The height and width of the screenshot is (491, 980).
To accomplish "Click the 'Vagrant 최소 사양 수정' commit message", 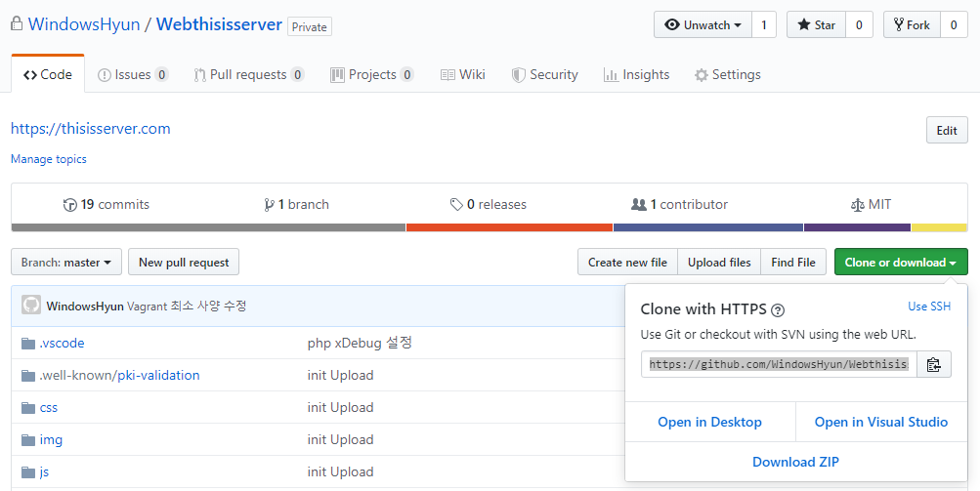I will (x=187, y=307).
